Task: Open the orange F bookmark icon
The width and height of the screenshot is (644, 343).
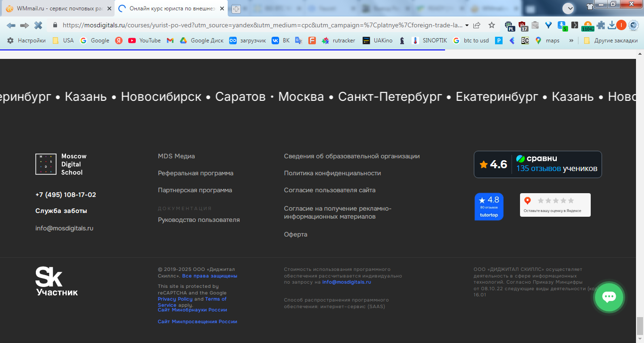Action: tap(312, 41)
